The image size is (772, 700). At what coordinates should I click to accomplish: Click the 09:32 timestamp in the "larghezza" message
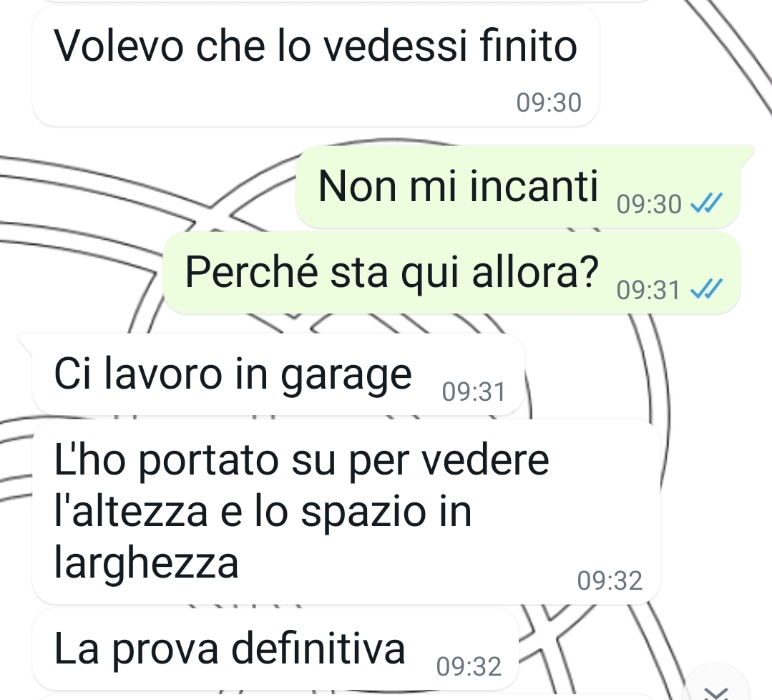tap(610, 580)
